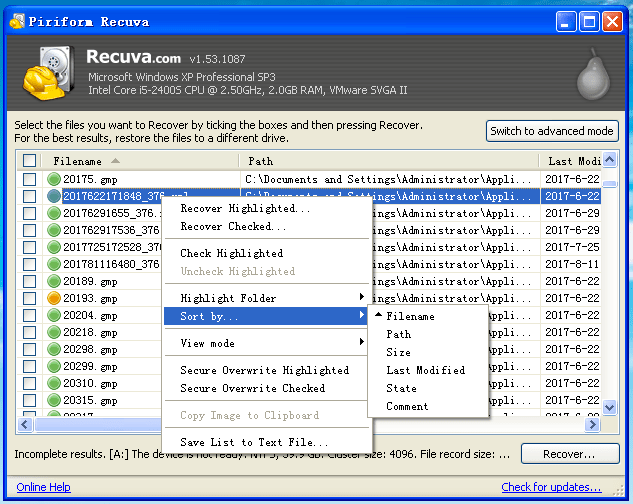The height and width of the screenshot is (504, 633).
Task: Click the Last Modified column header
Action: (x=570, y=161)
